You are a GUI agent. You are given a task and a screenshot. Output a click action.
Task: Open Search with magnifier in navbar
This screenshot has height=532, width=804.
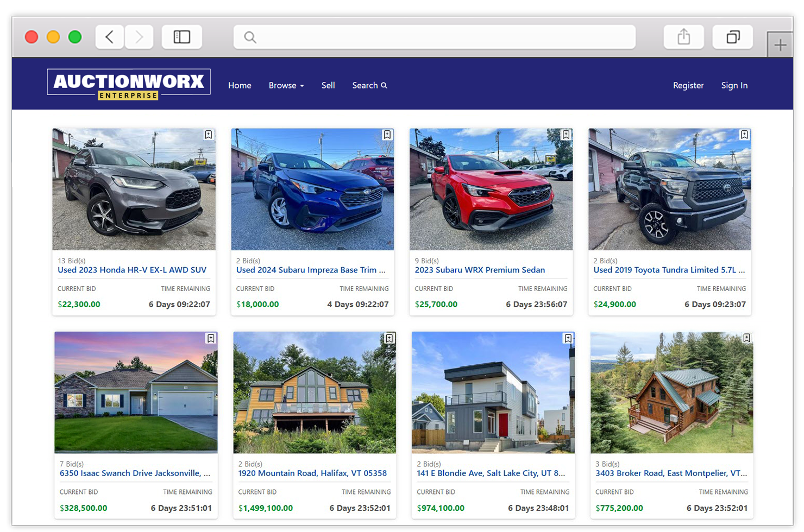[x=369, y=85]
